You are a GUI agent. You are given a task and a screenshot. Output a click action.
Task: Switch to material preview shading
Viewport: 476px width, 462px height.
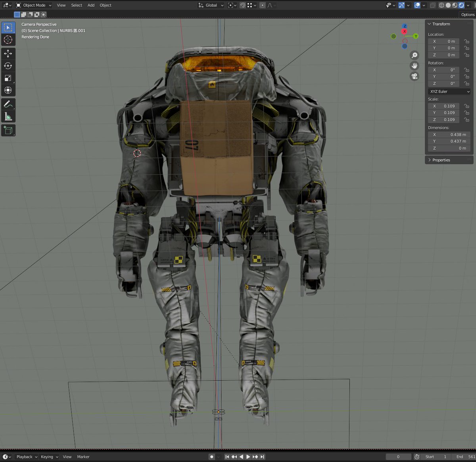tap(455, 5)
